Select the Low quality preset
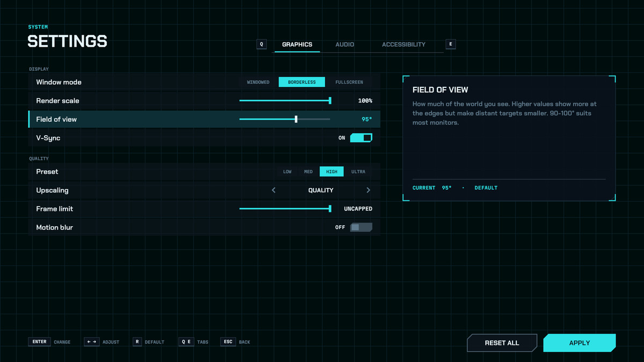 pos(287,172)
